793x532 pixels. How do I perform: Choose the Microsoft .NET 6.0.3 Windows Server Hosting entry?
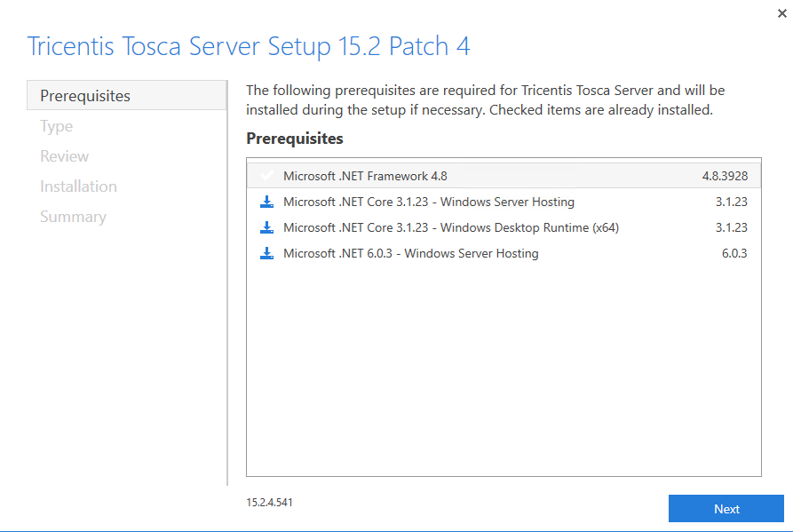[410, 253]
